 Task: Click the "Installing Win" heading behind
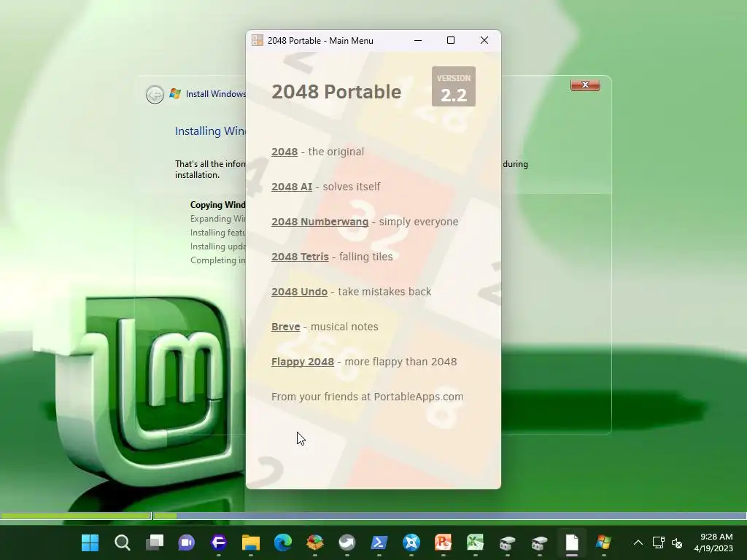210,131
